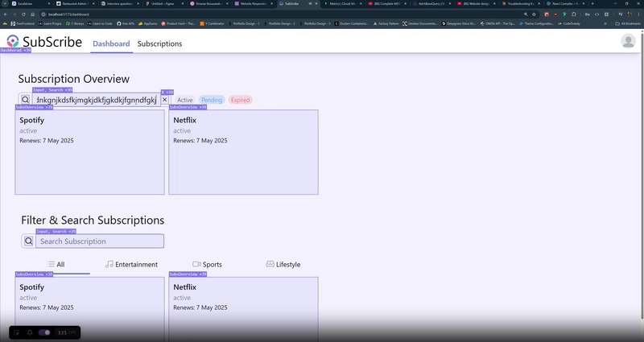Image resolution: width=644 pixels, height=342 pixels.
Task: Click the code brackets extension icon
Action: click(597, 14)
